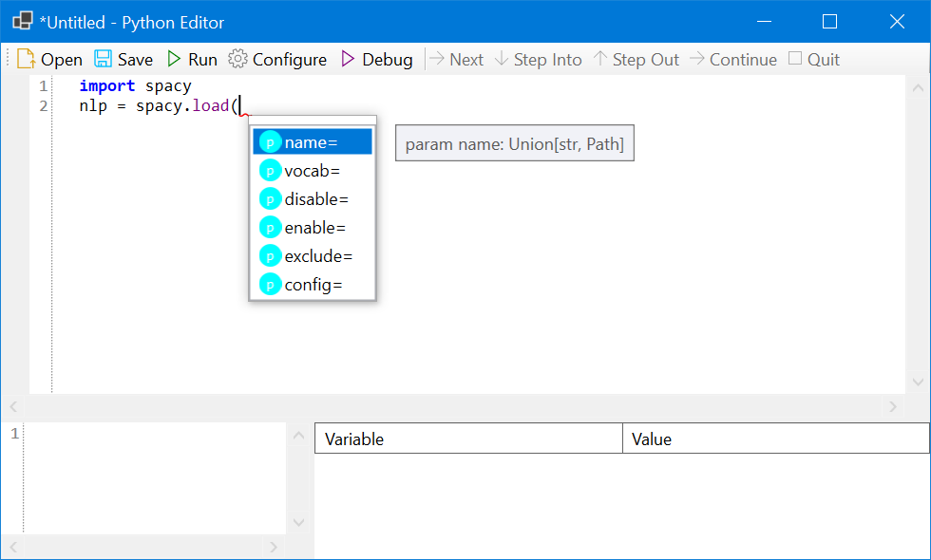Pick the disable= parameter suggestion

pos(313,199)
